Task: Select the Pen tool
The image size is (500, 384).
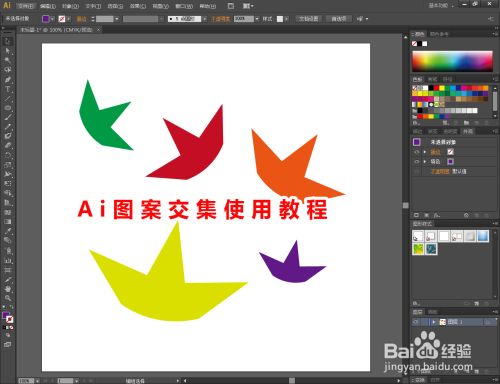Action: [x=7, y=80]
